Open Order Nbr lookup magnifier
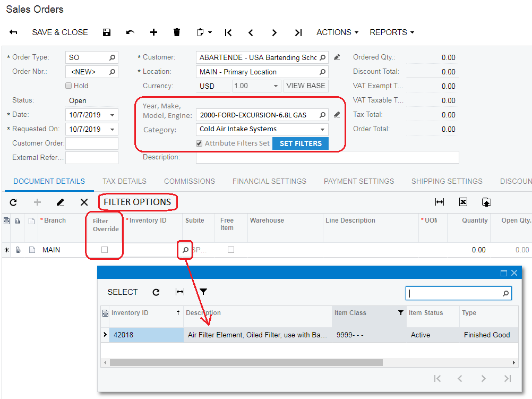The height and width of the screenshot is (399, 532). pyautogui.click(x=113, y=72)
